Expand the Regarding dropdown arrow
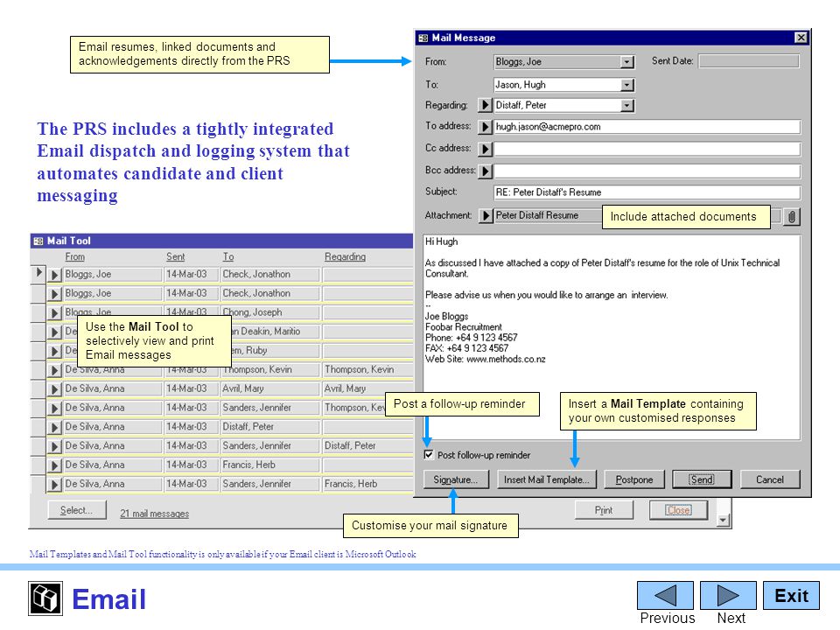Image resolution: width=840 pixels, height=630 pixels. click(x=626, y=106)
